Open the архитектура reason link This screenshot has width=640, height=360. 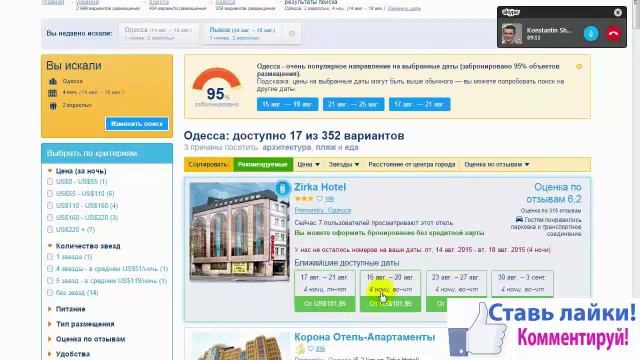click(287, 147)
